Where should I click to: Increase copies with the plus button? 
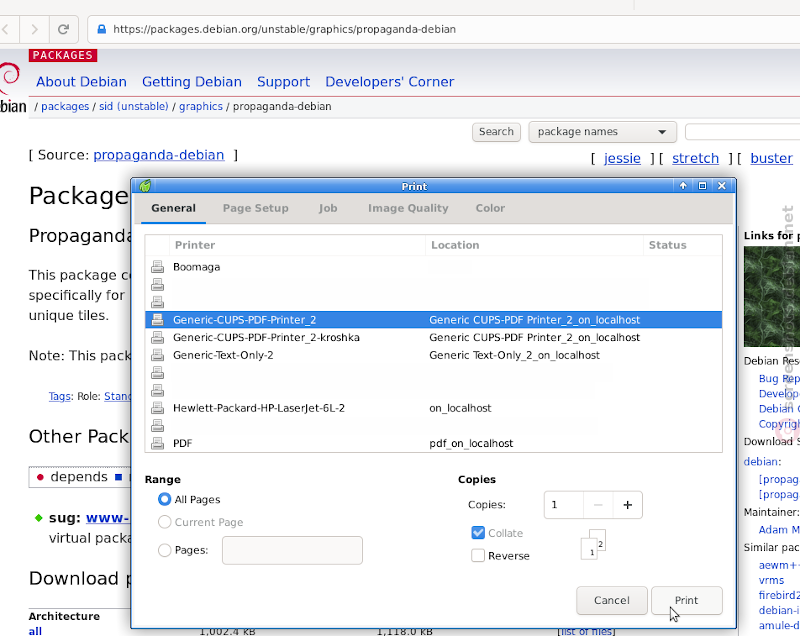point(628,505)
